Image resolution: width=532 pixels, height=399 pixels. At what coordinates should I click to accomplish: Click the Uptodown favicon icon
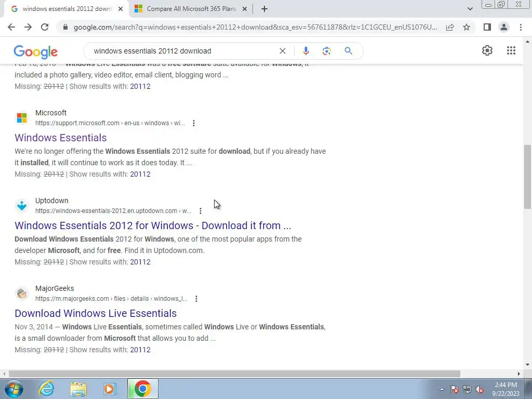tap(22, 206)
